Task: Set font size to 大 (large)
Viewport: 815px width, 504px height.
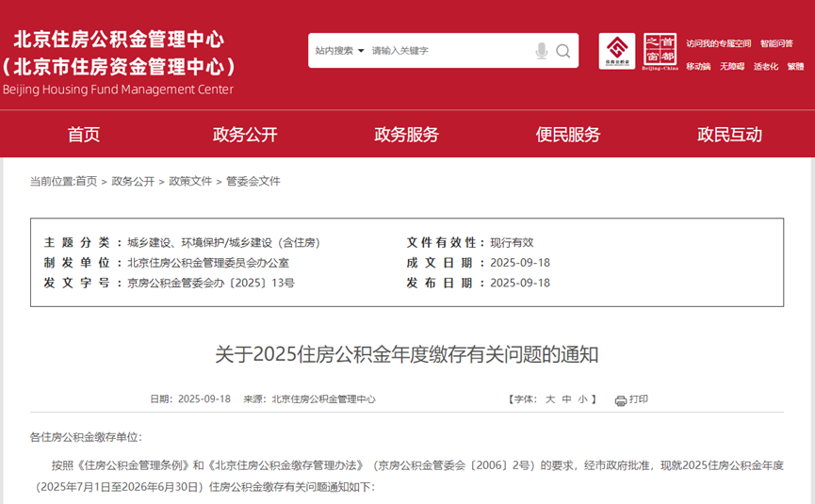Action: click(x=550, y=399)
